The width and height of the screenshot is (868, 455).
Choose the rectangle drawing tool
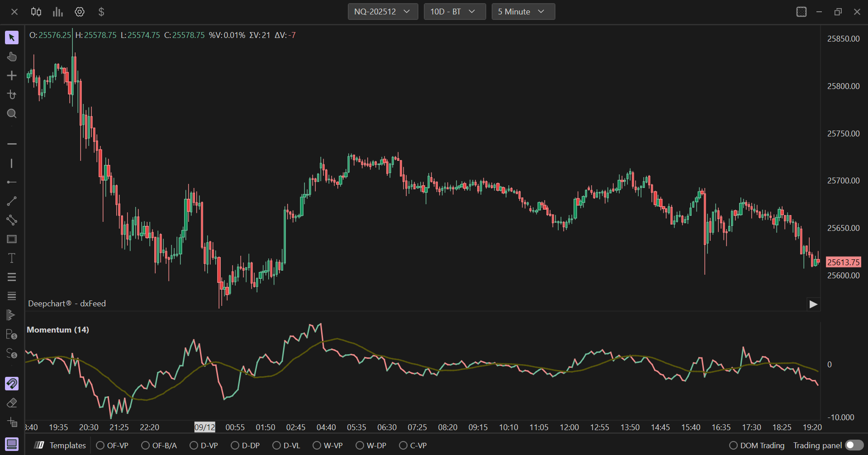[x=12, y=239]
